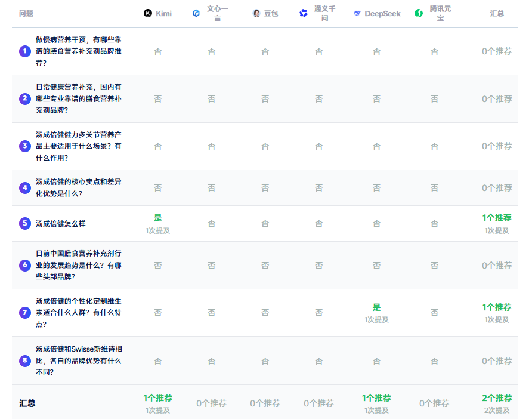The width and height of the screenshot is (532, 419).
Task: Click the Kimi logo icon
Action: click(148, 13)
